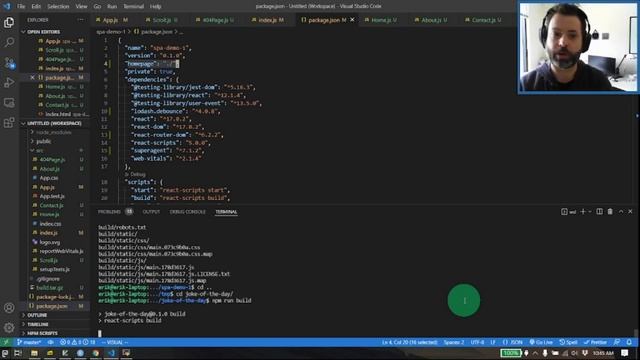Collapse the Untitled (Workspace) section
Screen dimensions: 640x360
coord(55,123)
